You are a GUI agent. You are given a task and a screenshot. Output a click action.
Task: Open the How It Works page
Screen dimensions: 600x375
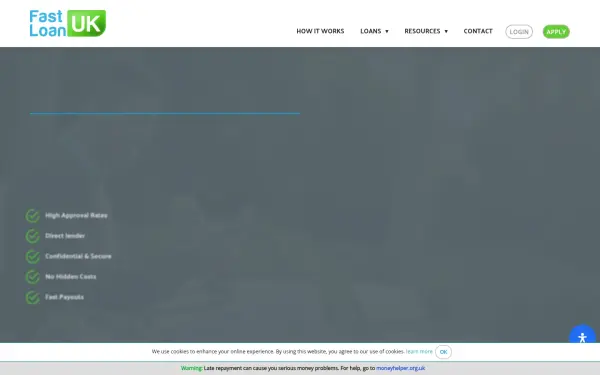pos(320,31)
